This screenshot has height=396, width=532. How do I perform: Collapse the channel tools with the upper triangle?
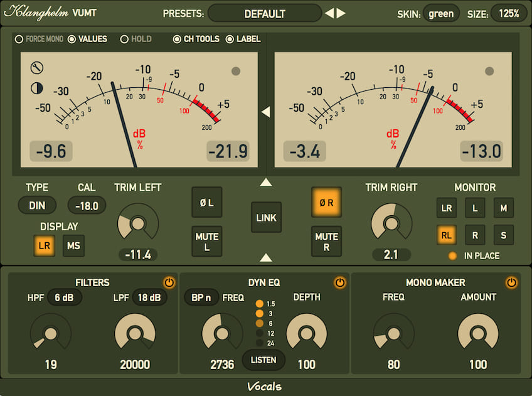pyautogui.click(x=266, y=183)
